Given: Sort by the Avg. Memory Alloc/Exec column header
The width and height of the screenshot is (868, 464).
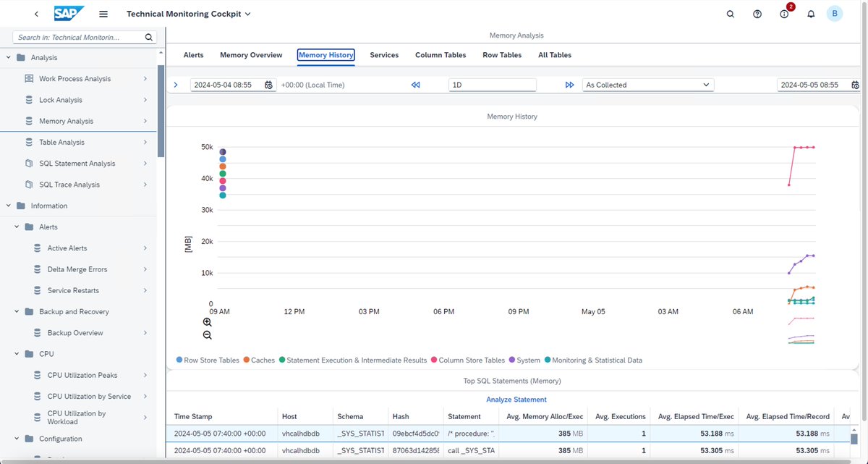Looking at the screenshot, I should (x=544, y=417).
